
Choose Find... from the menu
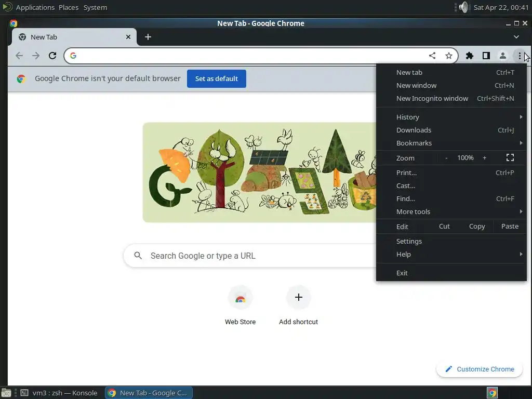pyautogui.click(x=451, y=198)
